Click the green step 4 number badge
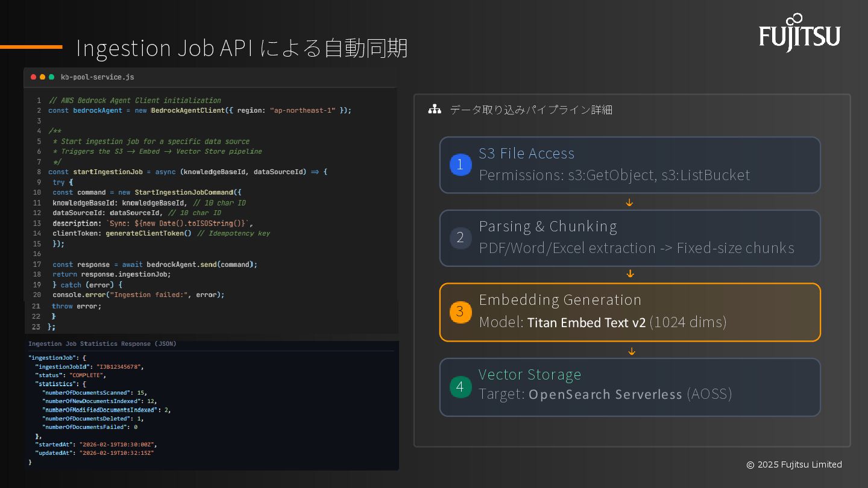 461,386
